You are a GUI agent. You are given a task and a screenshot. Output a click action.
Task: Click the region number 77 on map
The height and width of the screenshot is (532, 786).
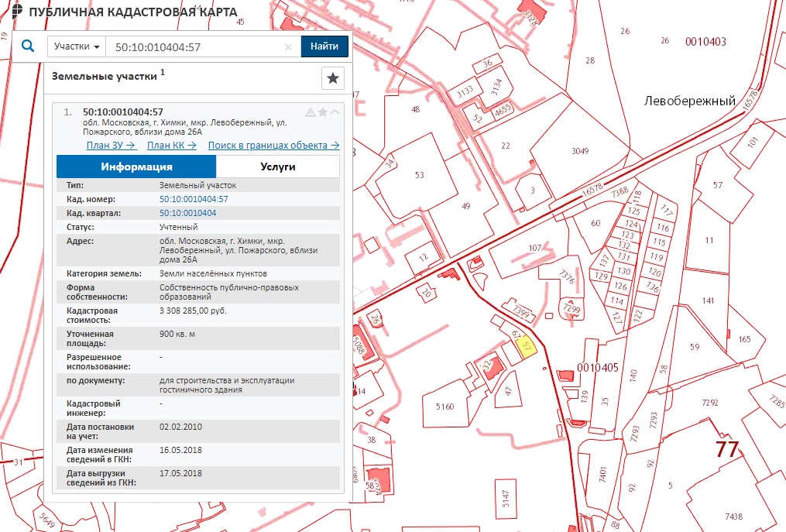[727, 449]
